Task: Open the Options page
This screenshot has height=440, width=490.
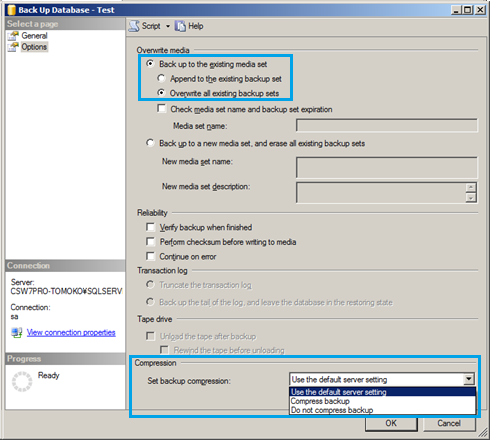Action: [x=34, y=47]
